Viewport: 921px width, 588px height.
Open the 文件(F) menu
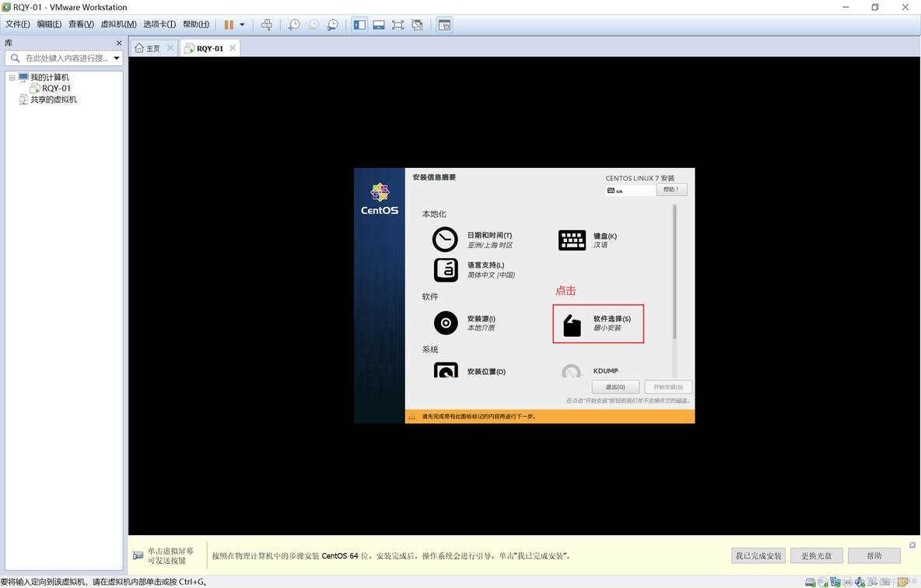[18, 24]
